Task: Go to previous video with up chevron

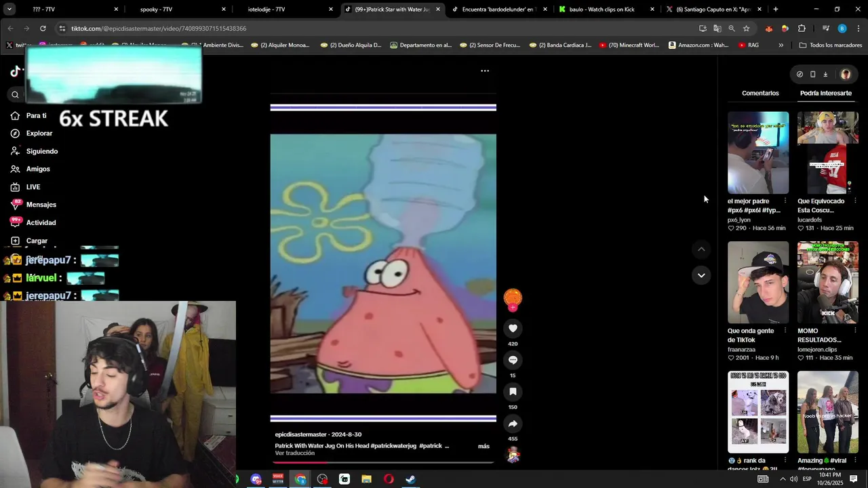Action: [x=701, y=249]
